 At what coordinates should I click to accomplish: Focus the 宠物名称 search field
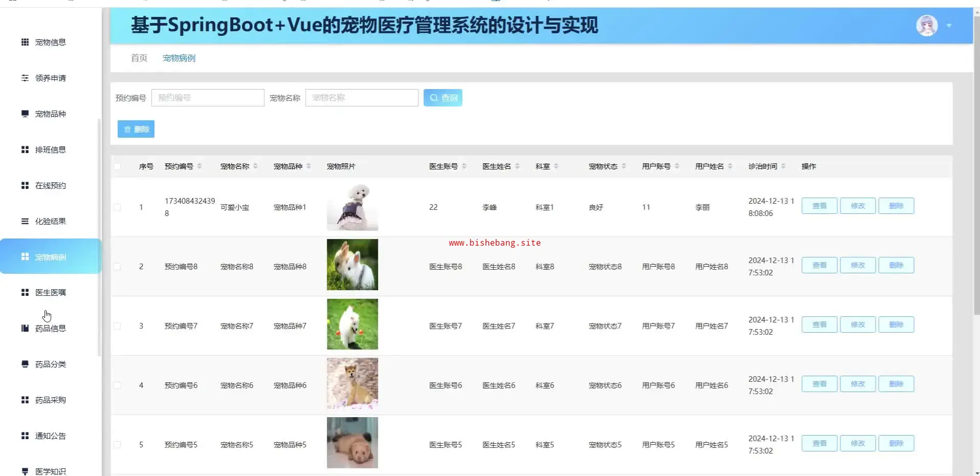362,98
